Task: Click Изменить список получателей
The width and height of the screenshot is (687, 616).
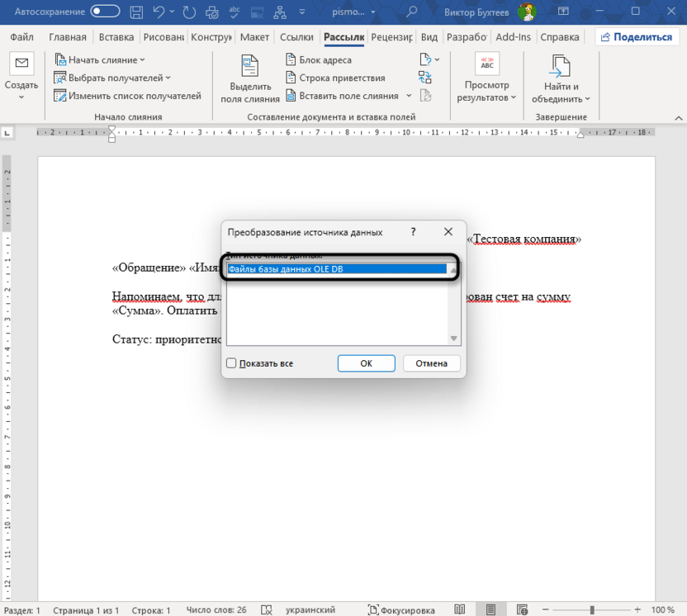Action: [x=127, y=96]
